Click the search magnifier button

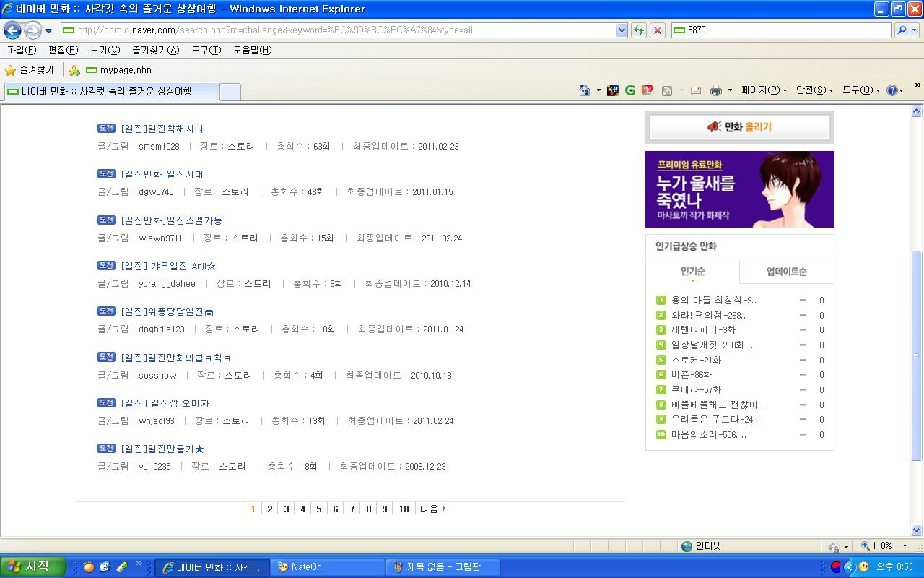pyautogui.click(x=901, y=30)
